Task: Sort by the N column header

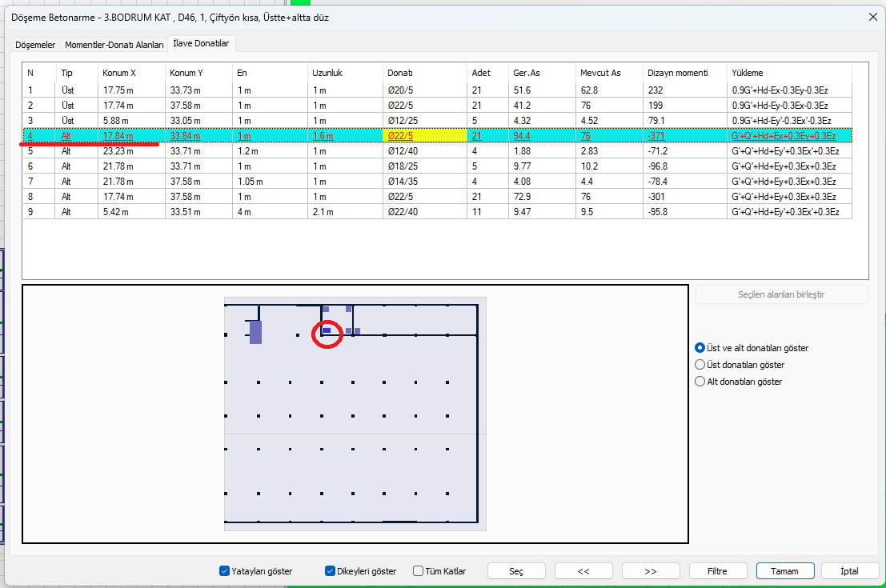Action: coord(39,73)
